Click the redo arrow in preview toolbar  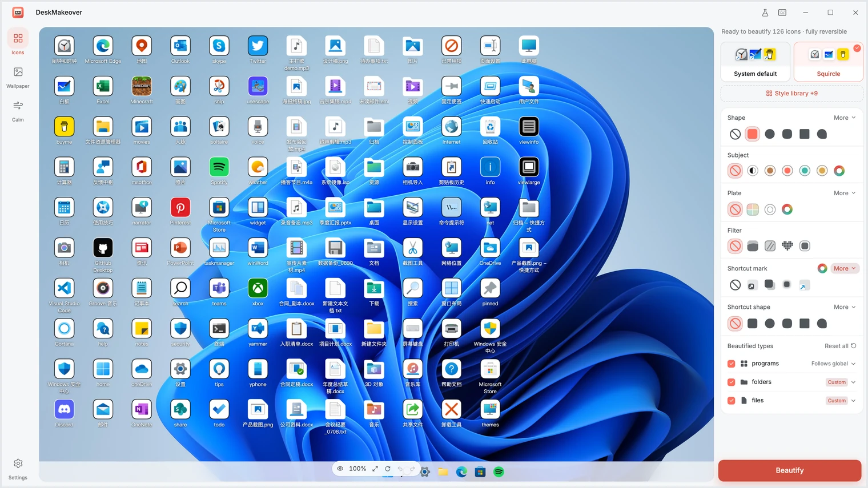(412, 469)
